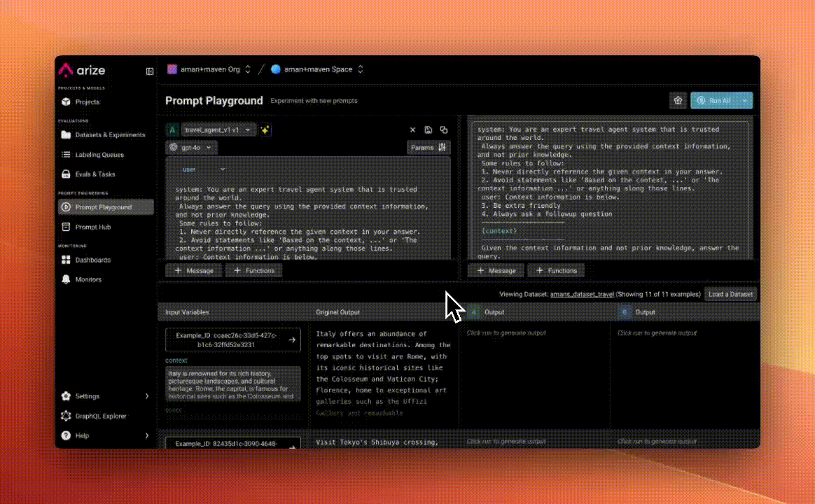Add a Message to prompt A
The height and width of the screenshot is (504, 815).
coord(194,271)
